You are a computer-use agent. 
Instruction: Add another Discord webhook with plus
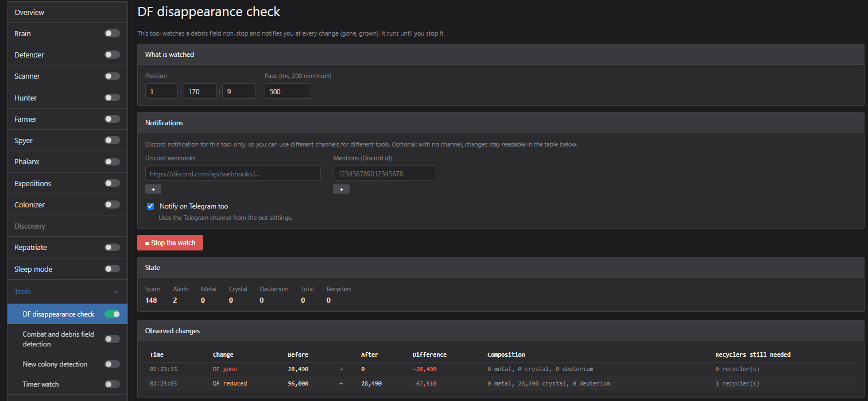pyautogui.click(x=153, y=189)
